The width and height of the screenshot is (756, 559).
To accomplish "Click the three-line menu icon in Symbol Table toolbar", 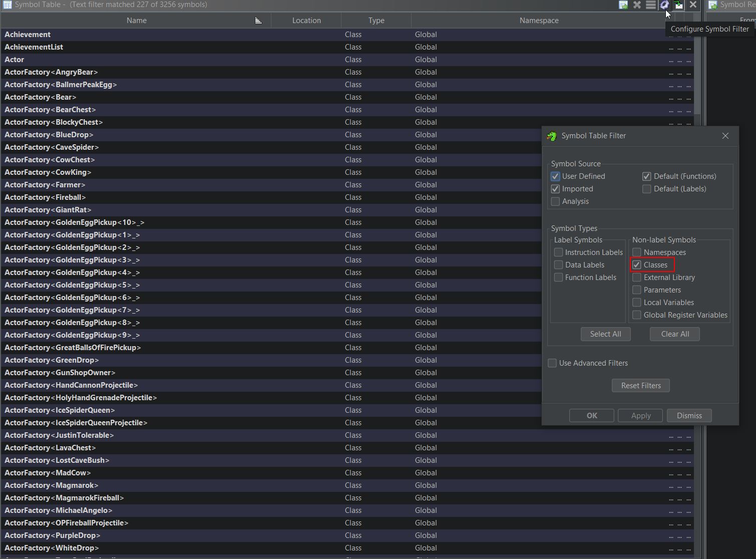I will pos(650,5).
